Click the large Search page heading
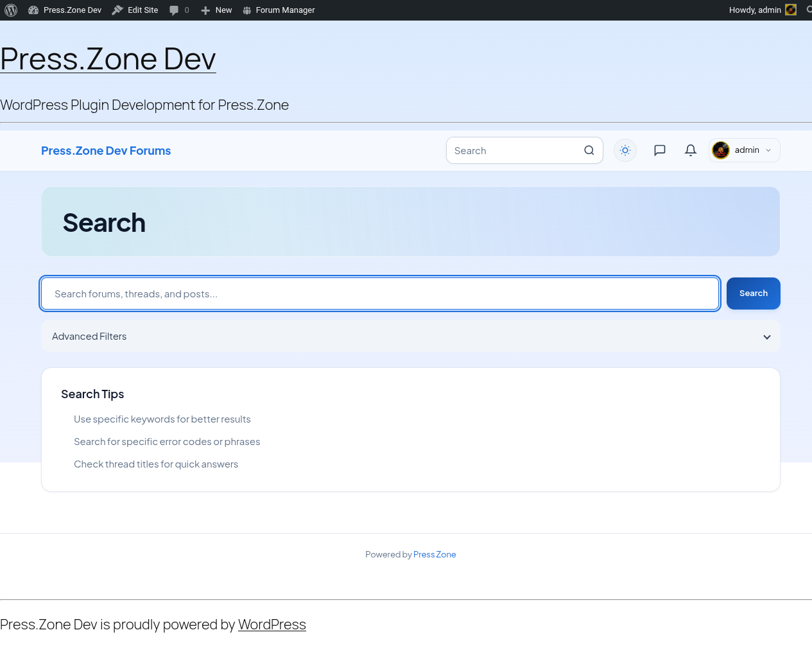 (105, 223)
